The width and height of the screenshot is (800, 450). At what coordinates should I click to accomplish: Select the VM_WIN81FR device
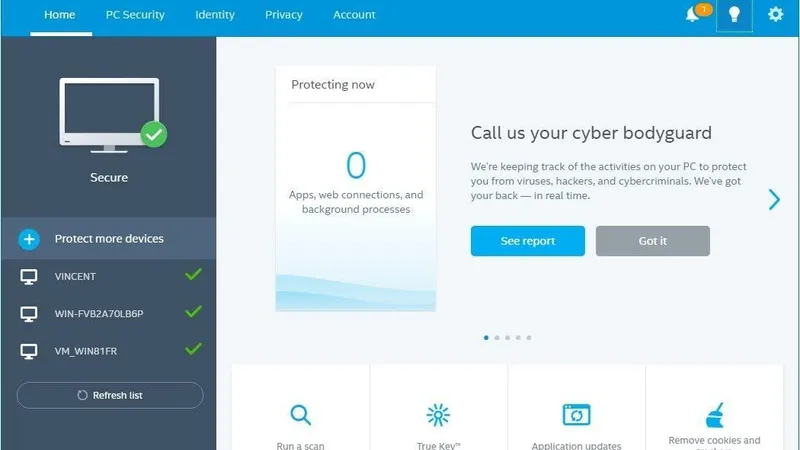pos(109,351)
